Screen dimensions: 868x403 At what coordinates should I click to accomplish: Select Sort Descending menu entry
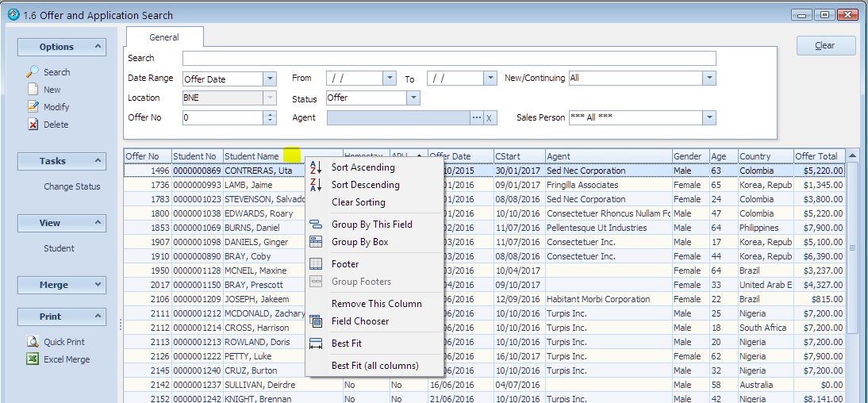pos(365,185)
